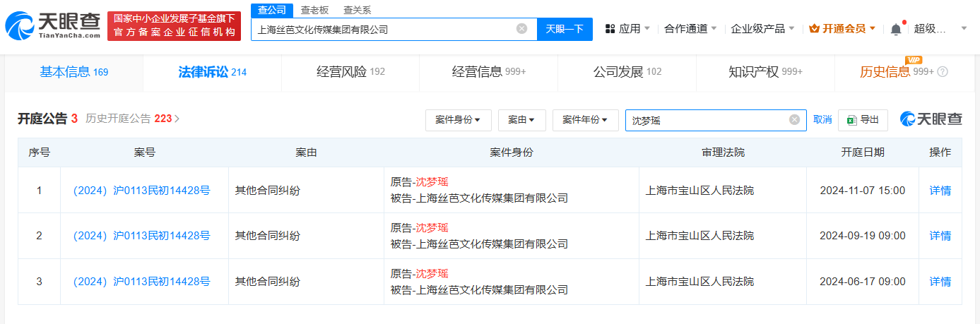Open the notification bell
Screen dimensions: 980x324
tap(896, 29)
